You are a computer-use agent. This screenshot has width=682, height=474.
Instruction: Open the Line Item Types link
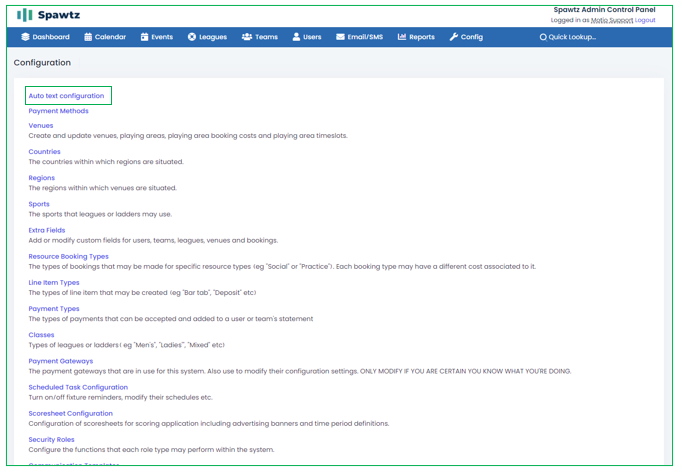(54, 282)
